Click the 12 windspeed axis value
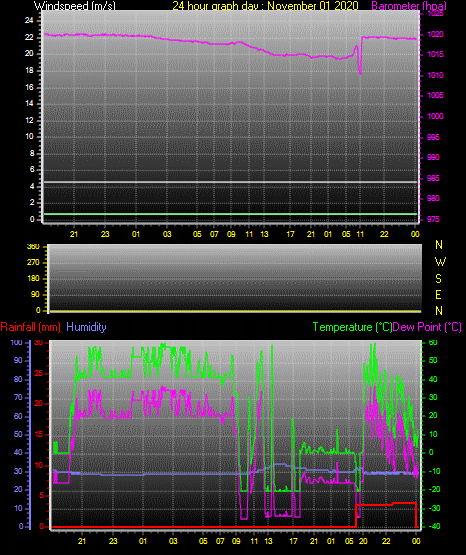The width and height of the screenshot is (466, 555). click(x=29, y=120)
